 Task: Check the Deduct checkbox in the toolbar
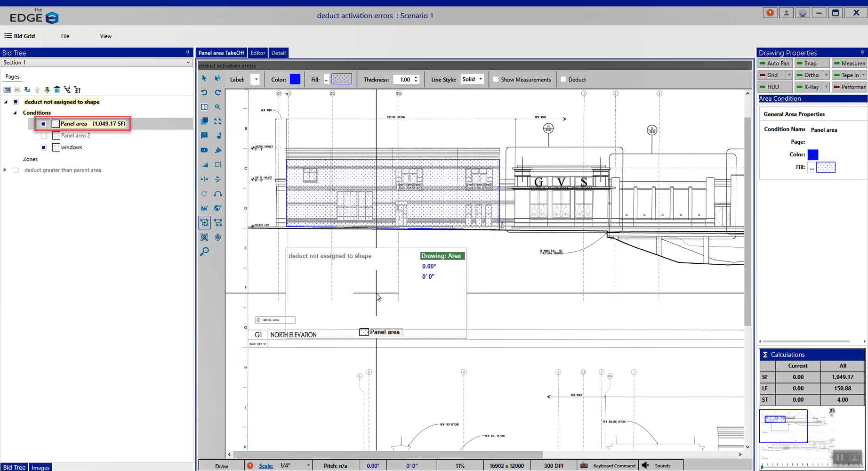pos(563,80)
